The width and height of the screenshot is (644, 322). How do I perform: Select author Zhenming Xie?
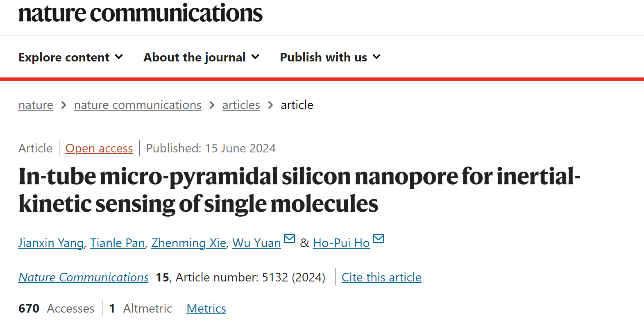click(x=188, y=243)
